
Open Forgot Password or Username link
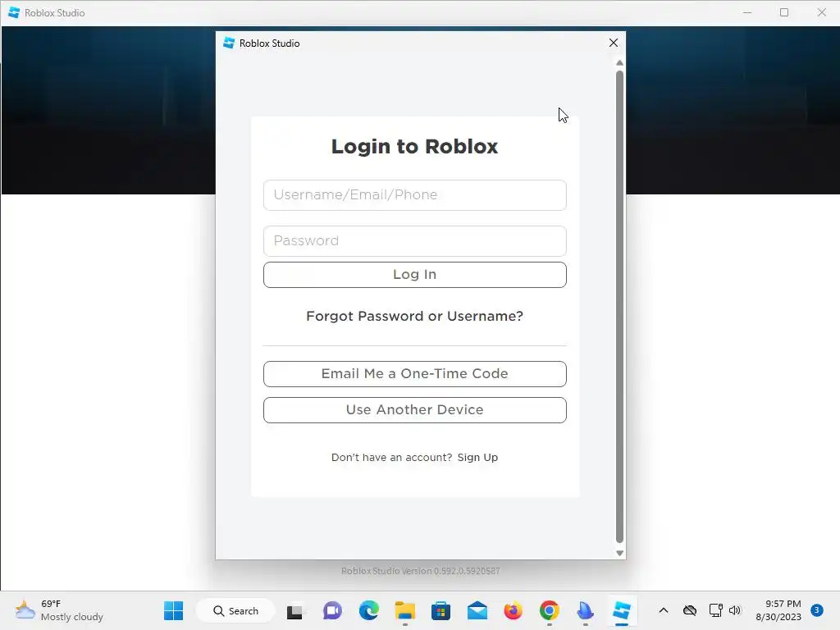[414, 316]
